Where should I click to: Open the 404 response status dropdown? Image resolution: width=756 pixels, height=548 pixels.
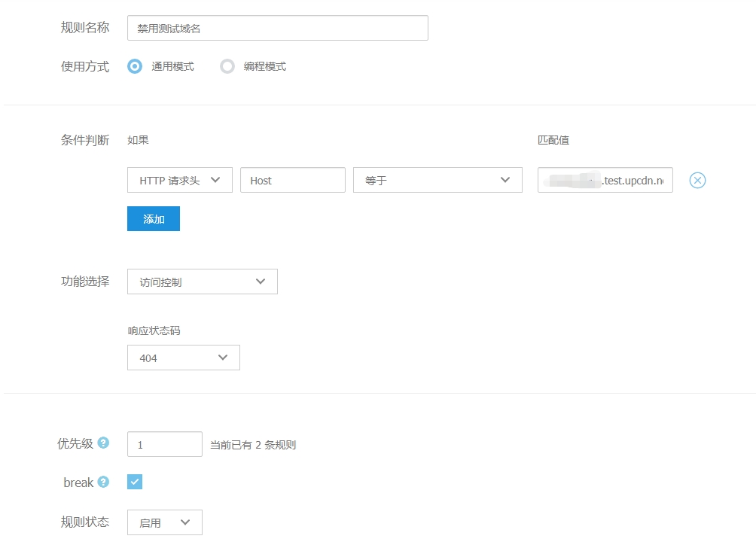[x=183, y=358]
